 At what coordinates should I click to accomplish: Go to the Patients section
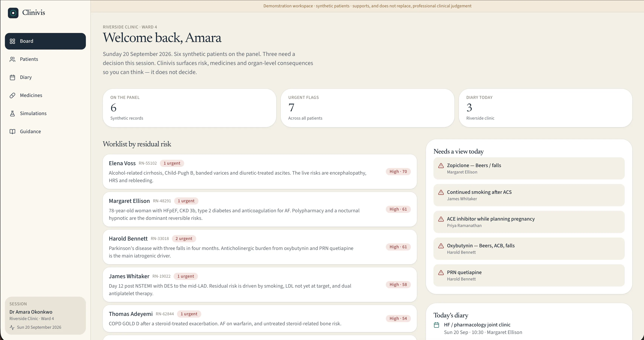tap(45, 59)
